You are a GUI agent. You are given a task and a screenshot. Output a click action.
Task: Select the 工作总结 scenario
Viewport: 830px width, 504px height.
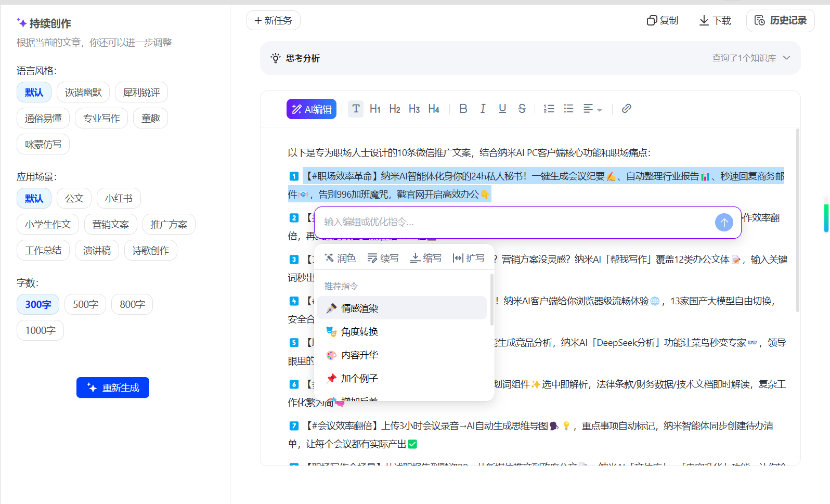[x=43, y=251]
